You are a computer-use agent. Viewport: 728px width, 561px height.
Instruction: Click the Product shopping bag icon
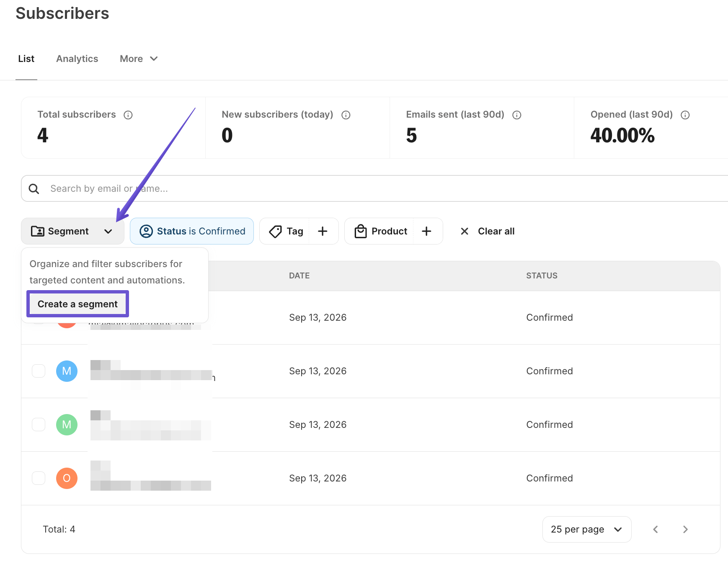pos(361,231)
